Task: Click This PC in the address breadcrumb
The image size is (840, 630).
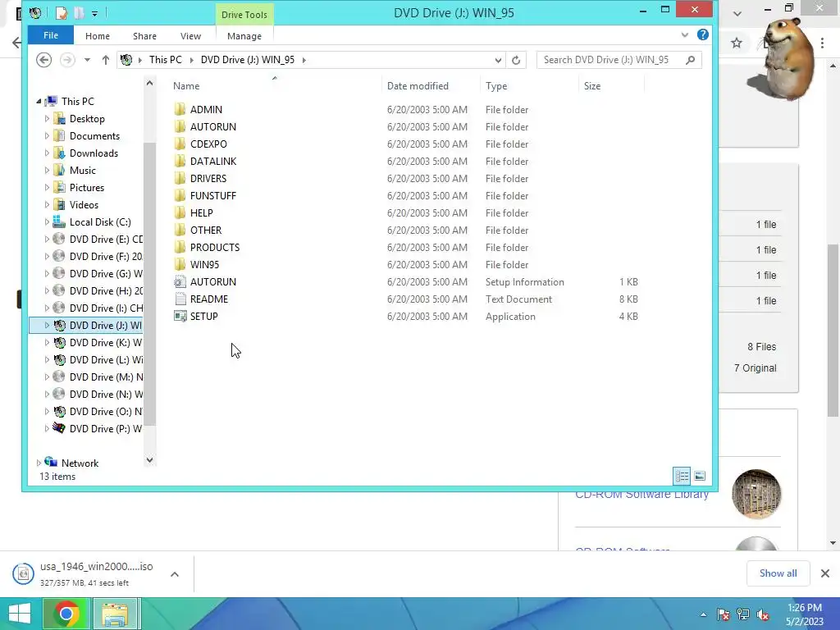Action: coord(166,59)
